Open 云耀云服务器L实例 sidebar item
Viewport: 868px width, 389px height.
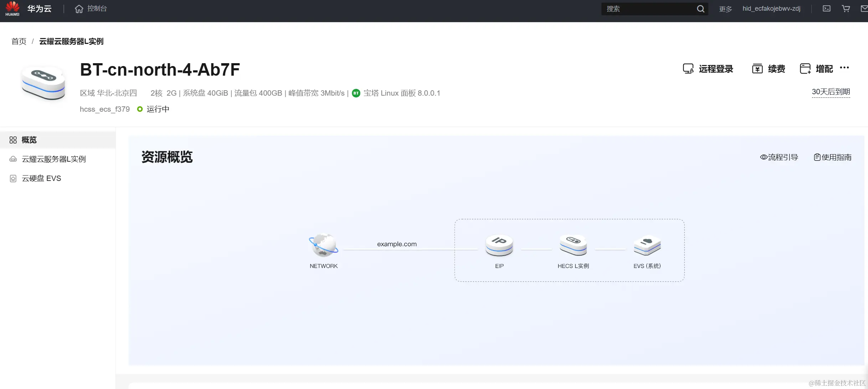[x=53, y=159]
